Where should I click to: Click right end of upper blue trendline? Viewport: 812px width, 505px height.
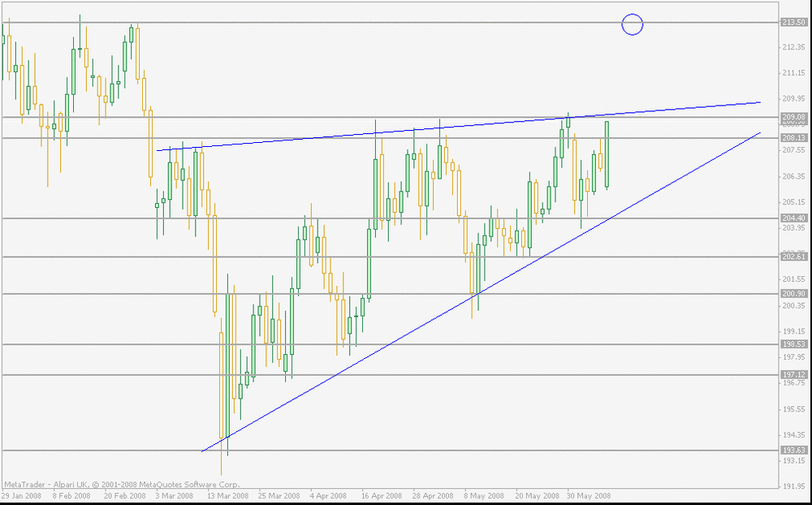click(x=759, y=102)
